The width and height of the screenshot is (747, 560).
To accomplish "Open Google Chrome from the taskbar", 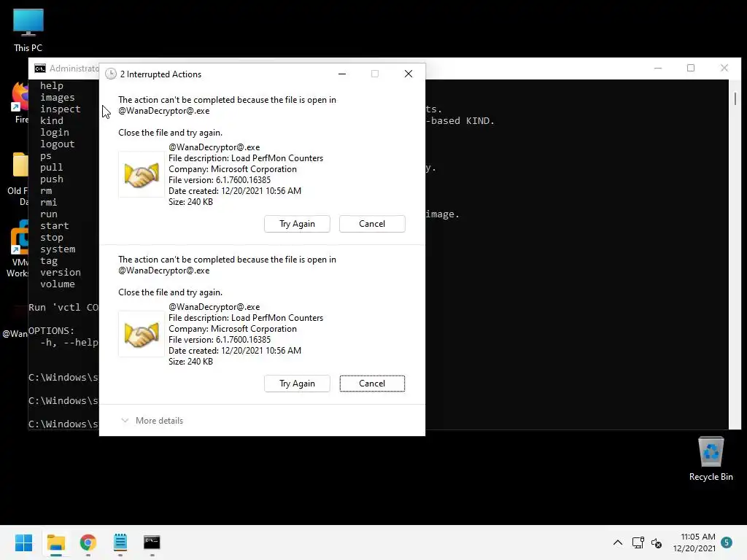I will click(88, 542).
